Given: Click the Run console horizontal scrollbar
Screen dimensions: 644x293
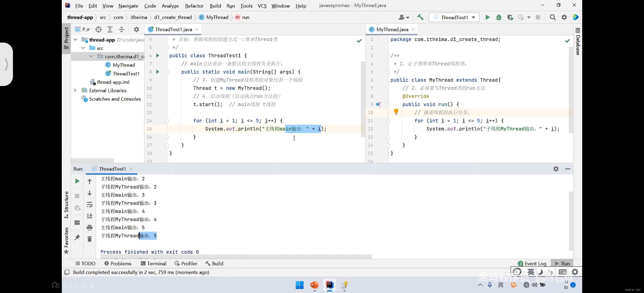Looking at the screenshot, I should (x=236, y=256).
